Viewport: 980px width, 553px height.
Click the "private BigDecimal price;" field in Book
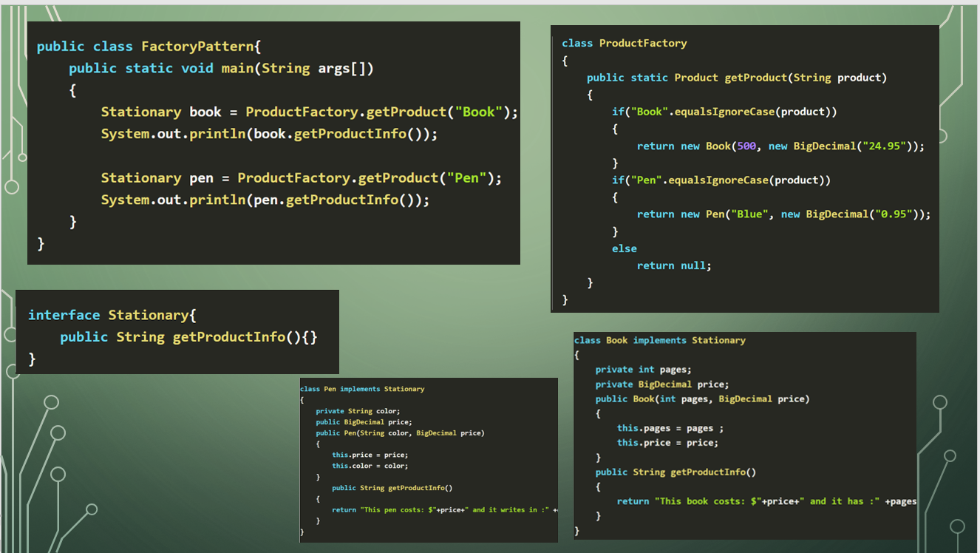pos(662,384)
